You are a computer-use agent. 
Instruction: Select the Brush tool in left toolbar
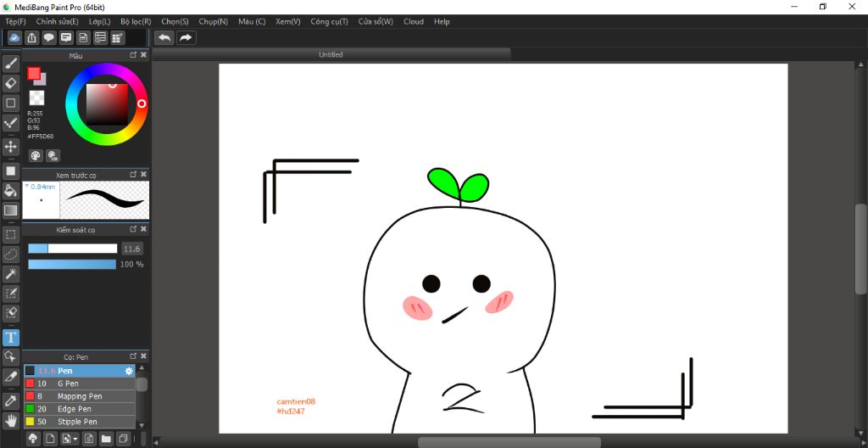(10, 64)
